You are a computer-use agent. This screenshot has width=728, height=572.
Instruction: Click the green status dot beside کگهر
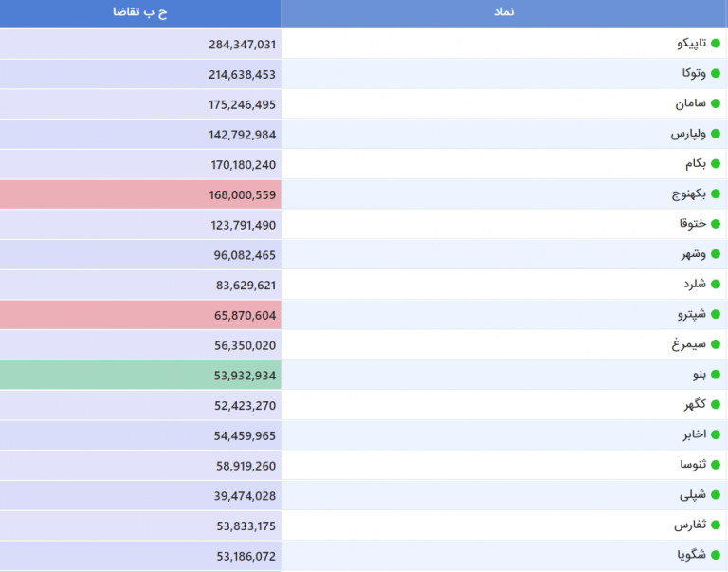pos(716,405)
